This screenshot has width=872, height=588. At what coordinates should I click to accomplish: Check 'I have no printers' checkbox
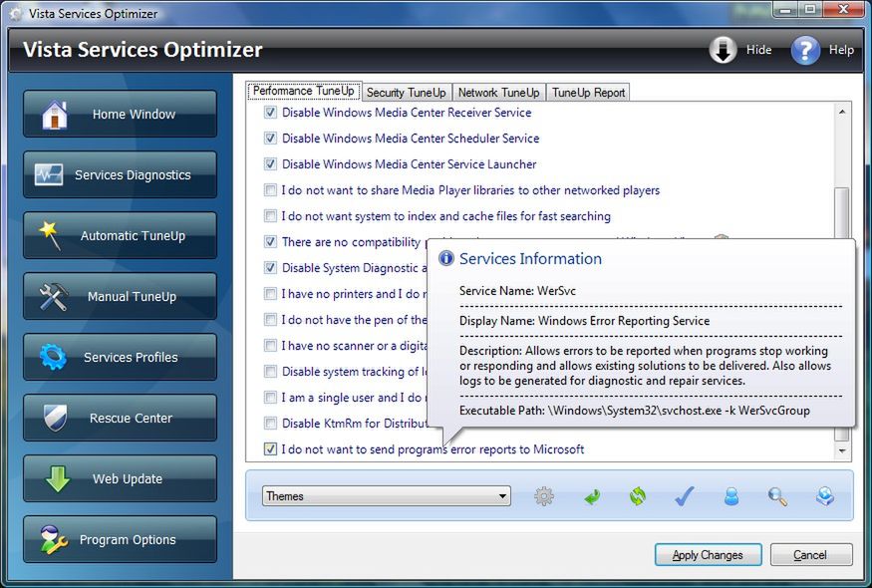(270, 294)
